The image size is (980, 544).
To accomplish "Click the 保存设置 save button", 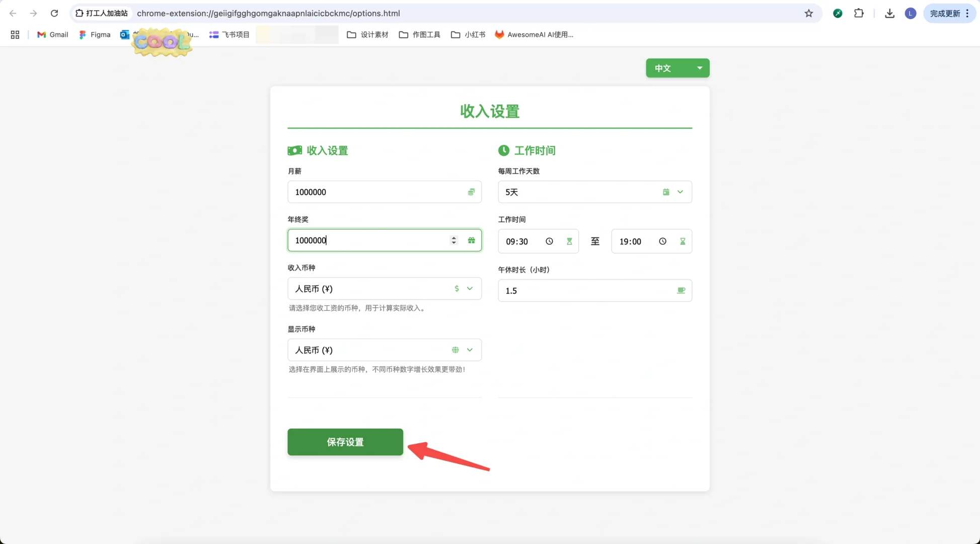I will click(345, 442).
